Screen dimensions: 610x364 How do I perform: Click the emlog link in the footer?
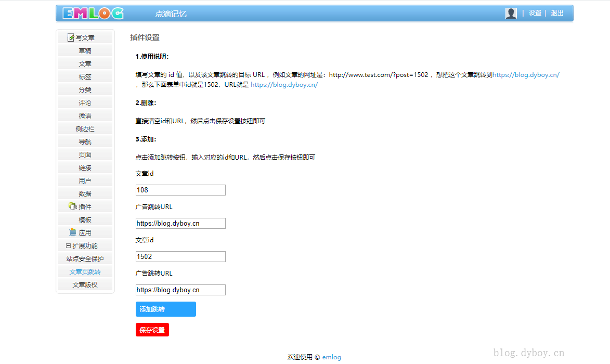pos(331,357)
